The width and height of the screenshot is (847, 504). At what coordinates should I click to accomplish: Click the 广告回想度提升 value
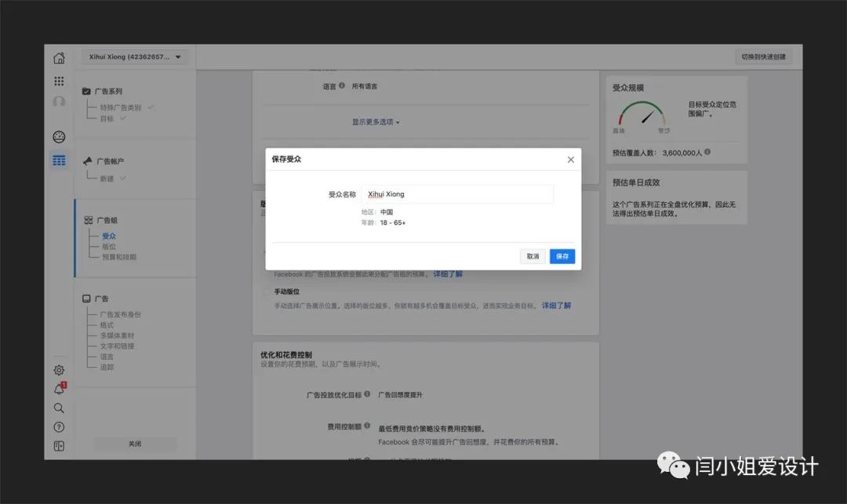[x=400, y=395]
